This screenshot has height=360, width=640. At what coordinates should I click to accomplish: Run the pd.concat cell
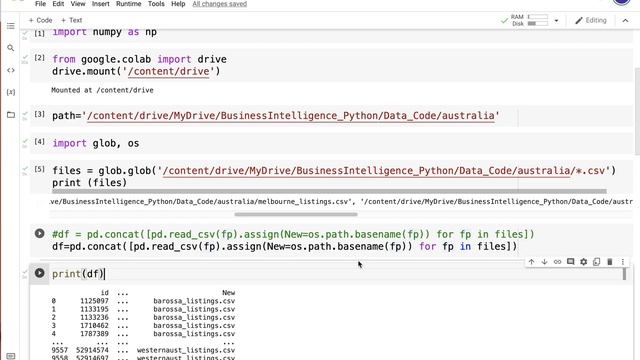40,233
